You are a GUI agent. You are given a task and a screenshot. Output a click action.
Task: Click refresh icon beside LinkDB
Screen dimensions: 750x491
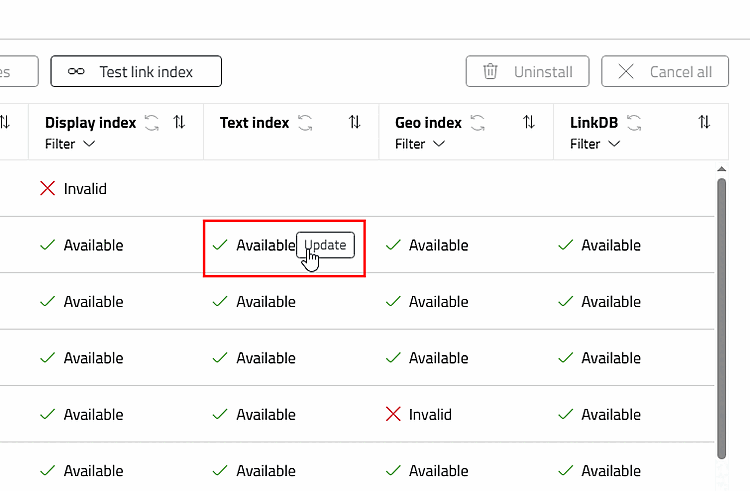634,123
